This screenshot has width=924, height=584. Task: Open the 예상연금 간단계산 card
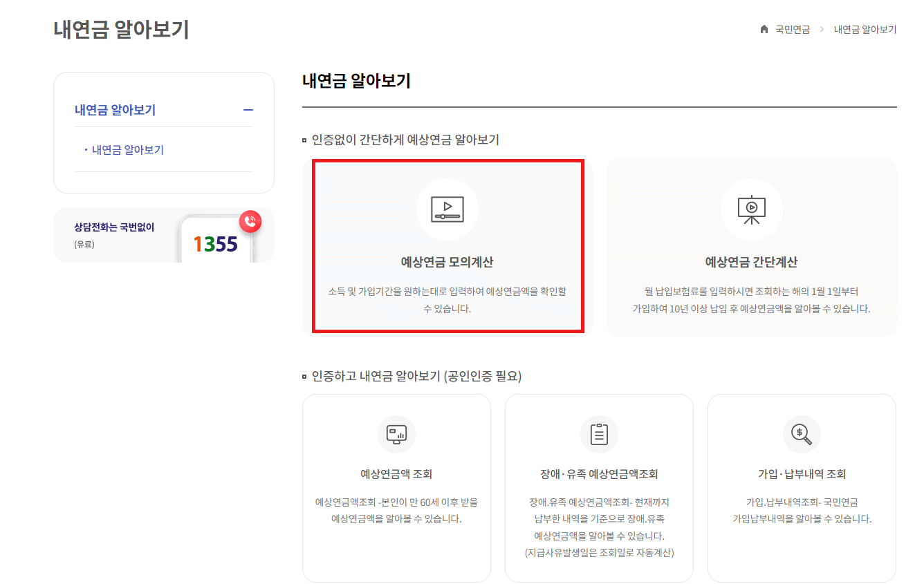[x=751, y=247]
